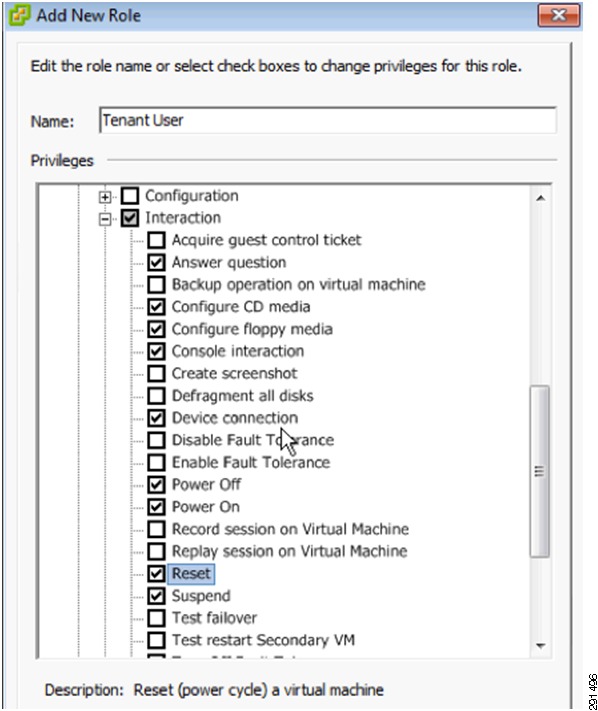Collapse the Interaction privileges node

(x=105, y=219)
